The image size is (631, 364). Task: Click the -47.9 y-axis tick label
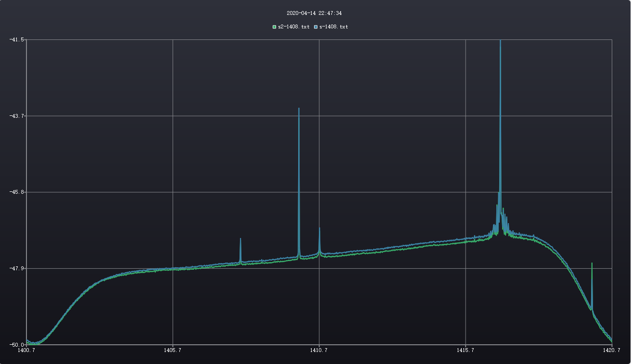17,268
